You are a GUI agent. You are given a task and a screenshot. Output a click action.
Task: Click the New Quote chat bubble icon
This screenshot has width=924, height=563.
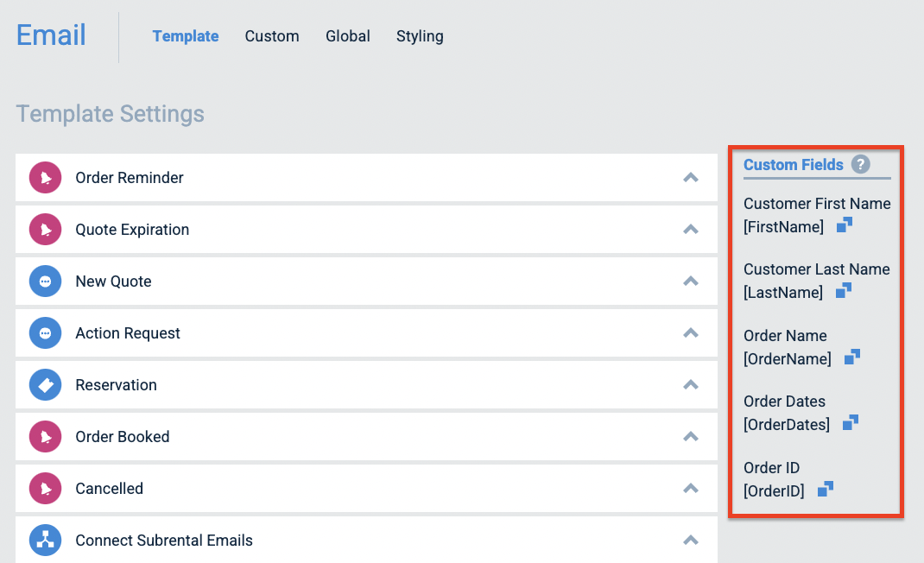pos(46,281)
